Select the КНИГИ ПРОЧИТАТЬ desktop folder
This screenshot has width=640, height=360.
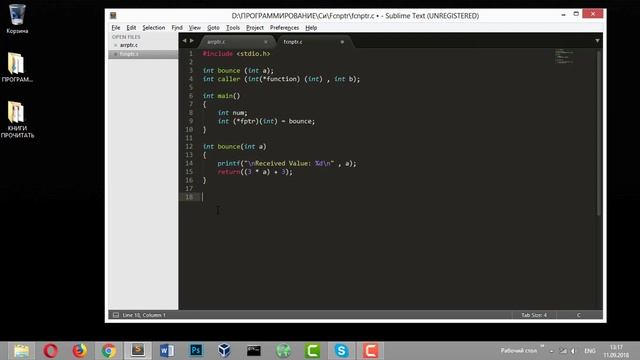[17, 120]
